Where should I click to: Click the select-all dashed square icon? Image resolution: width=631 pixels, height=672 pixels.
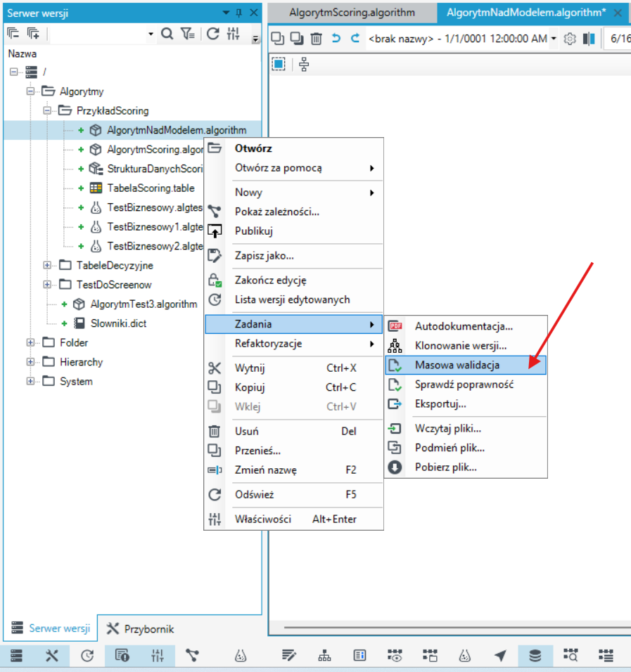[279, 64]
